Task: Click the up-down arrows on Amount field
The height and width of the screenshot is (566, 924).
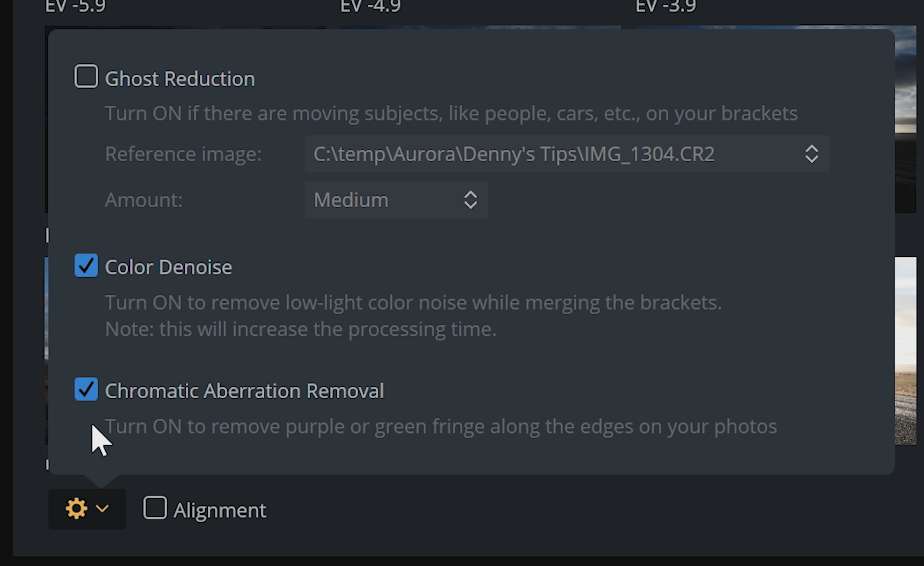Action: [x=470, y=200]
